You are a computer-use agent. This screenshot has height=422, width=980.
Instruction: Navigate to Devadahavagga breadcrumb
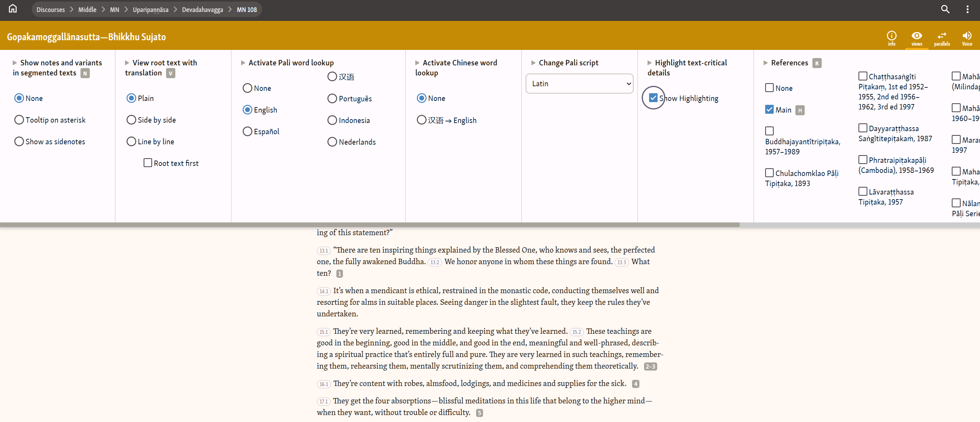click(202, 10)
